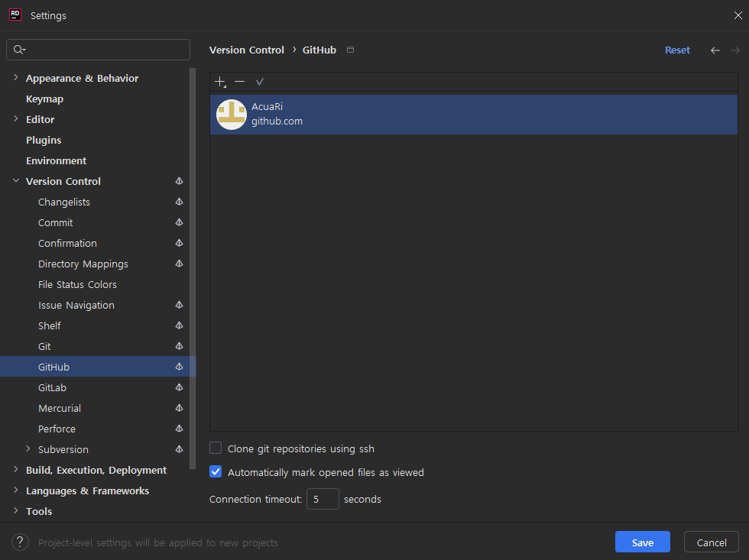This screenshot has height=560, width=749.
Task: Click the Reset link
Action: [677, 50]
